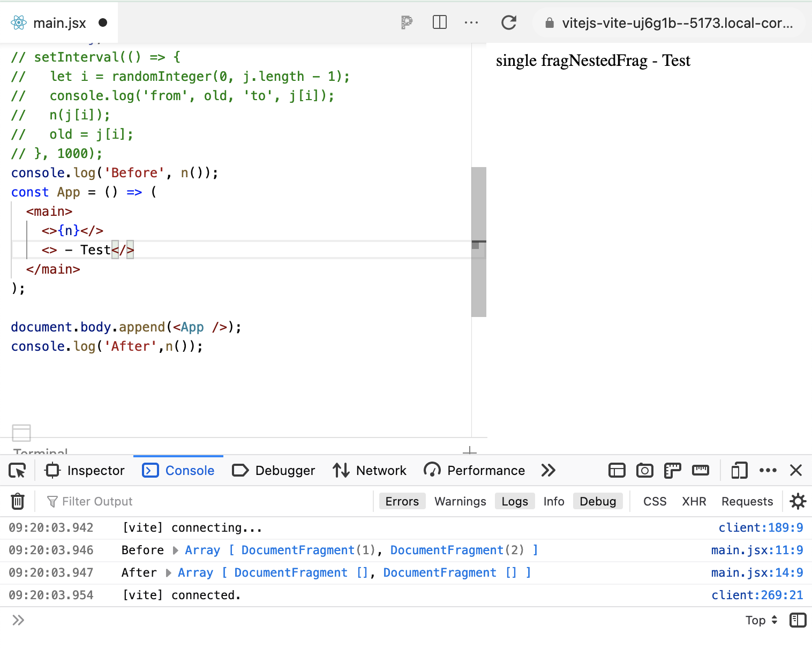Toggle Debug filter

598,501
